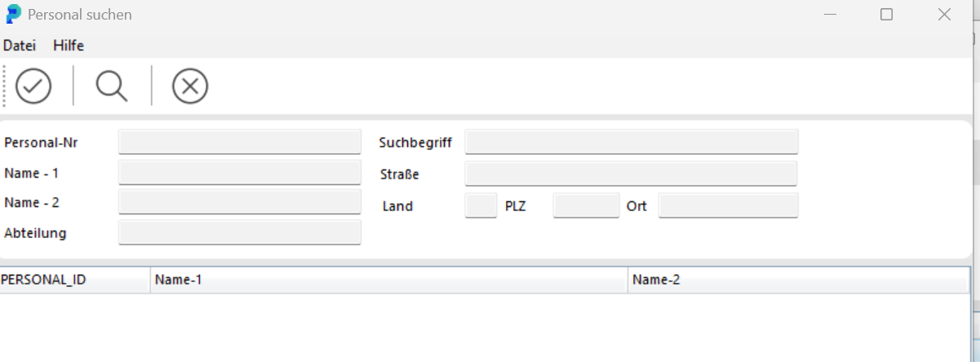
Task: Click the circled X cancel icon
Action: [x=190, y=86]
